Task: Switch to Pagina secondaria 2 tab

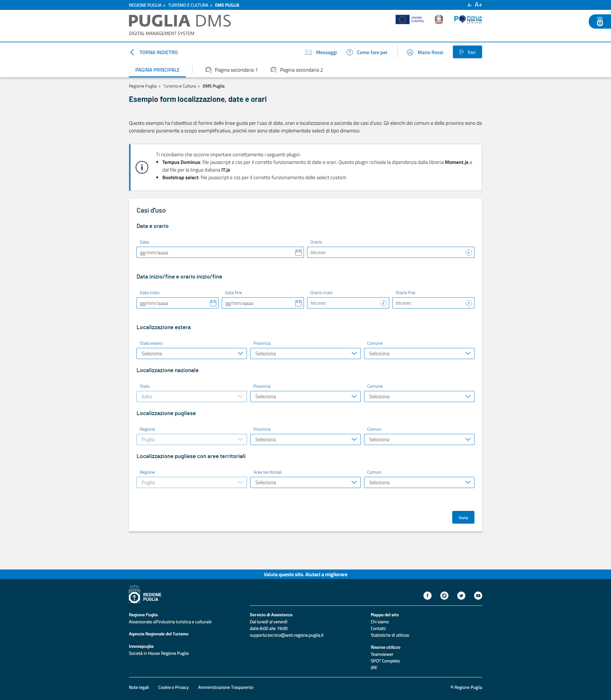Action: [296, 70]
